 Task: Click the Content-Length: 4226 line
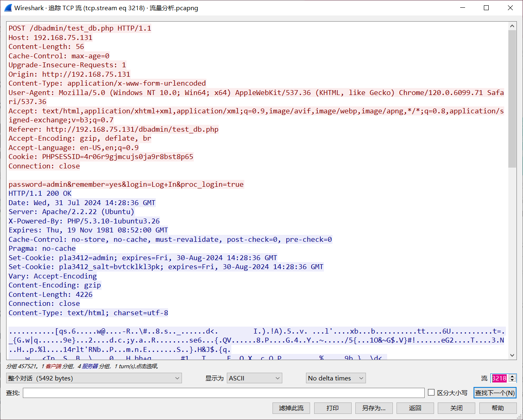pos(51,294)
